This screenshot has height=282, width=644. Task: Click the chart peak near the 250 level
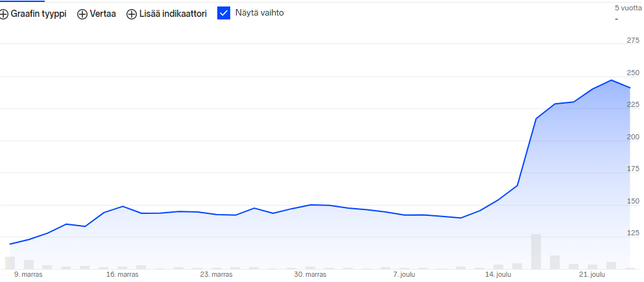tap(611, 80)
